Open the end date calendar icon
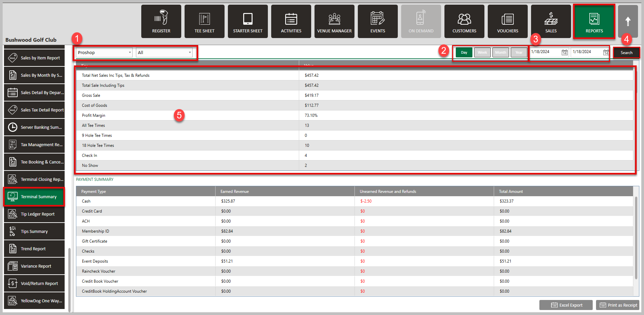This screenshot has height=315, width=644. pos(606,52)
